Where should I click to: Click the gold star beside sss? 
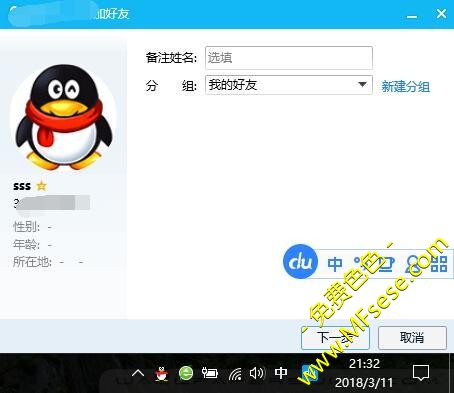[x=41, y=186]
